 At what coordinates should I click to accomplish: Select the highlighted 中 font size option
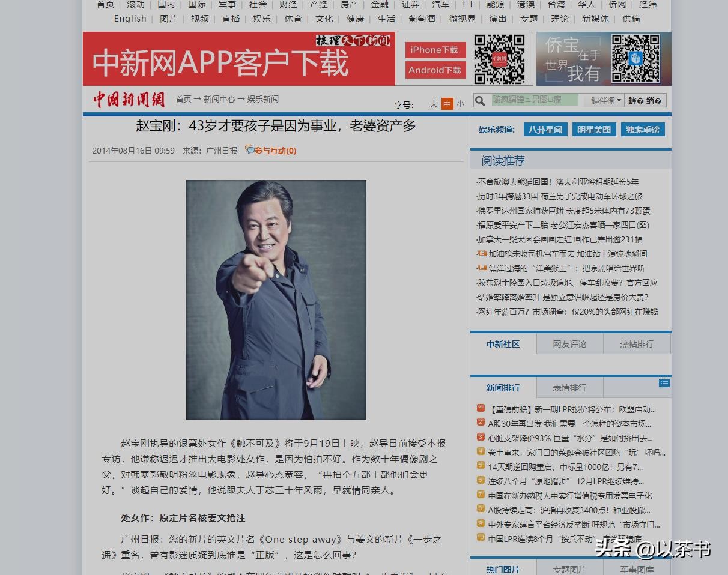pyautogui.click(x=447, y=104)
